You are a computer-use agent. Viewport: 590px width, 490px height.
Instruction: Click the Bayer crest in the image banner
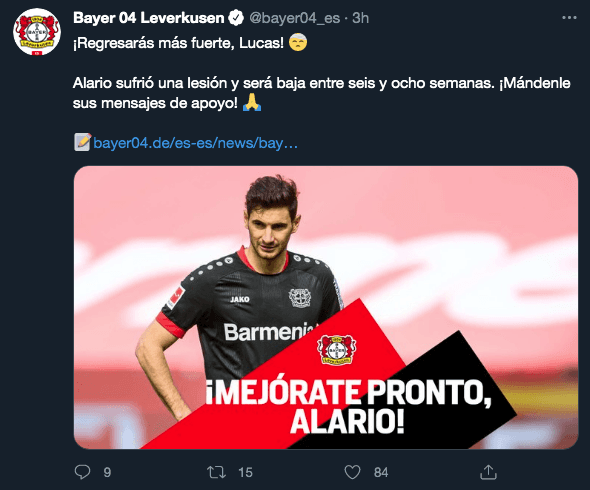click(x=336, y=349)
